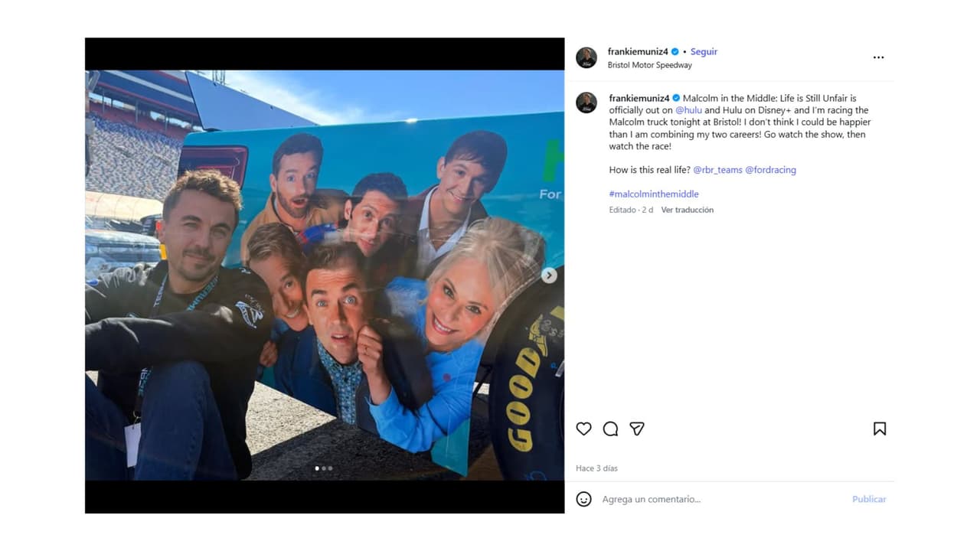Image resolution: width=980 pixels, height=551 pixels.
Task: Open the @fordracing mention
Action: [x=770, y=170]
